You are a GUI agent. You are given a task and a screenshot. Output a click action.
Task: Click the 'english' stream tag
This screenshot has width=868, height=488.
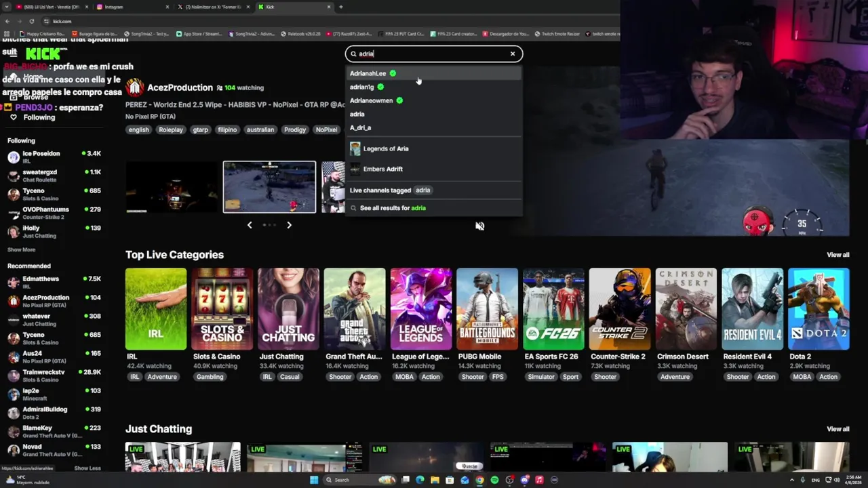pyautogui.click(x=138, y=129)
